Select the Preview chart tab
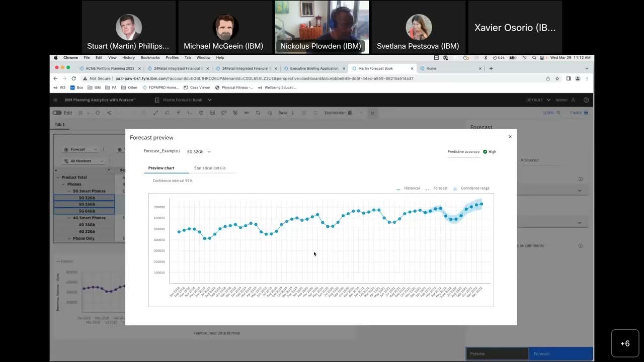The width and height of the screenshot is (644, 362). pyautogui.click(x=162, y=168)
